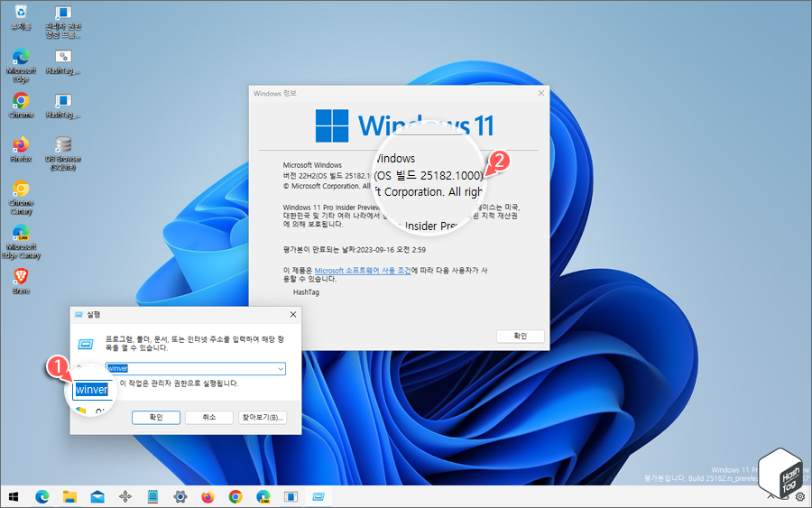
Task: Close the Run (실행) dialog
Action: pos(293,314)
